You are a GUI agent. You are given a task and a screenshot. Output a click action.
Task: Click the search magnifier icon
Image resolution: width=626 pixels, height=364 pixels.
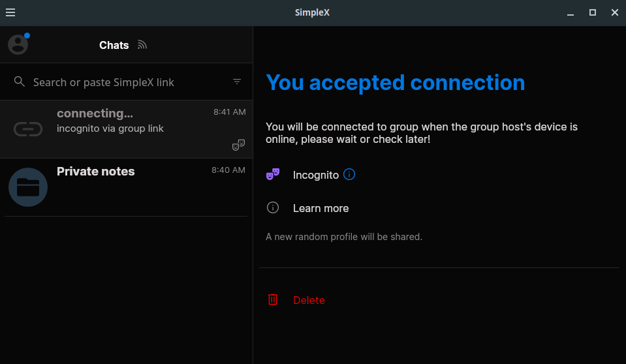pos(19,82)
